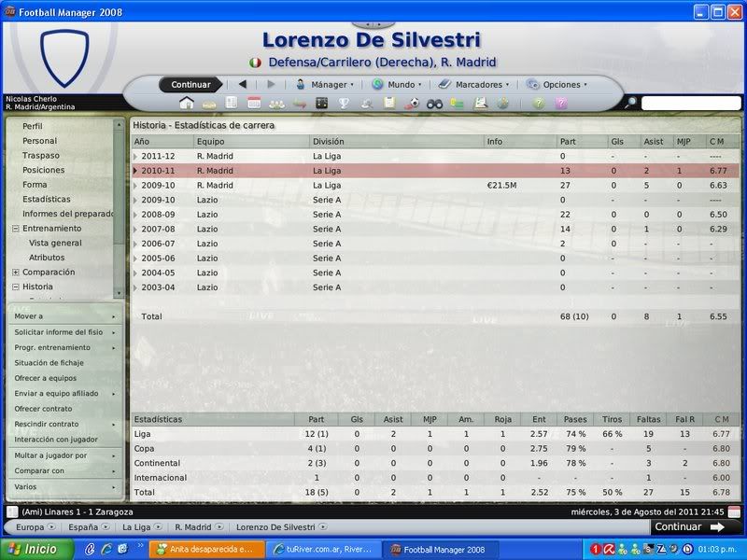Viewport: 747px width, 560px height.
Task: Open the home screen icon
Action: pyautogui.click(x=186, y=103)
